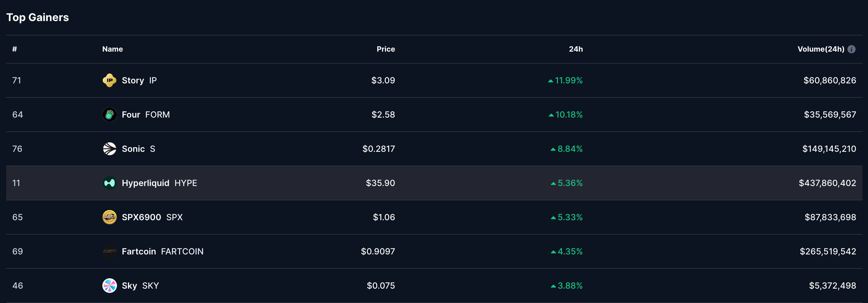868x303 pixels.
Task: Click the Volume(24h) info icon
Action: (x=852, y=49)
